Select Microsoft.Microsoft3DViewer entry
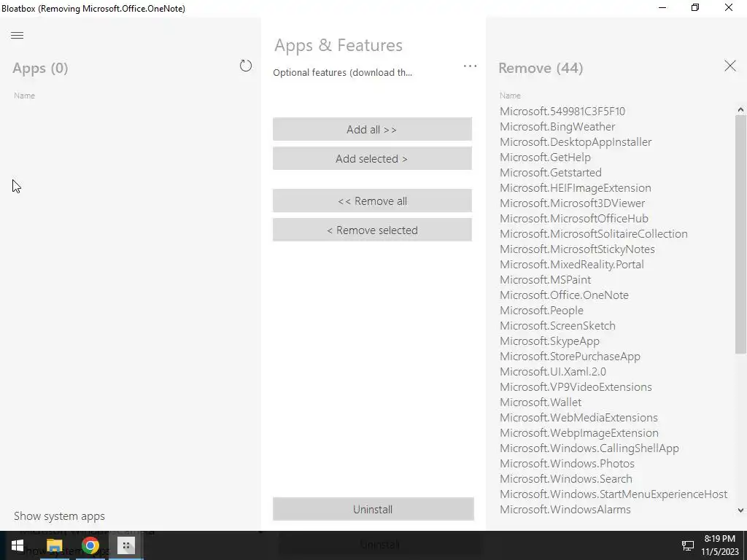The width and height of the screenshot is (747, 560). pyautogui.click(x=572, y=203)
